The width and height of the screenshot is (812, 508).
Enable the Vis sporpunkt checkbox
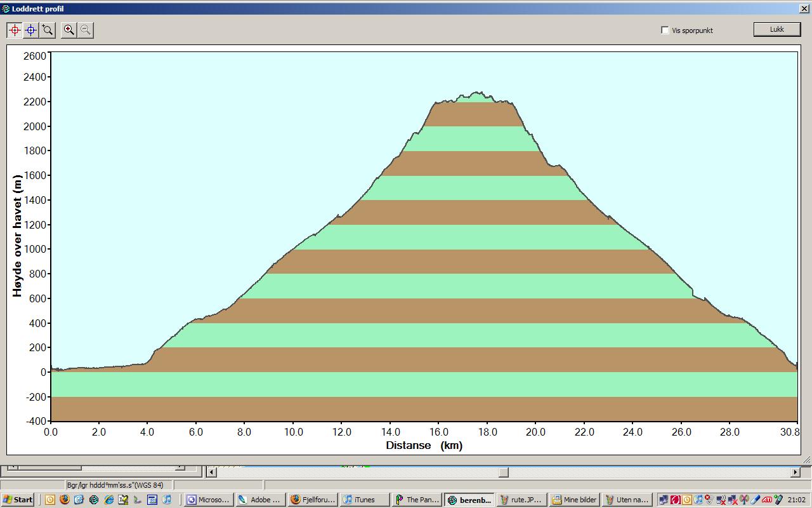coord(665,30)
